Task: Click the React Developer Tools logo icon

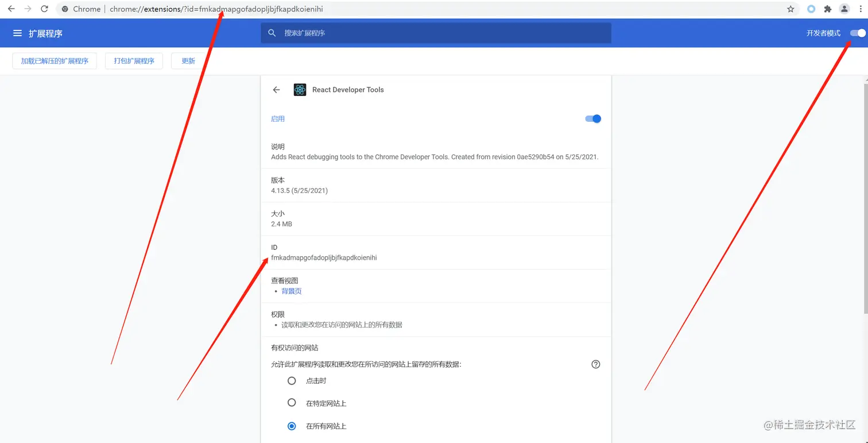Action: click(300, 90)
